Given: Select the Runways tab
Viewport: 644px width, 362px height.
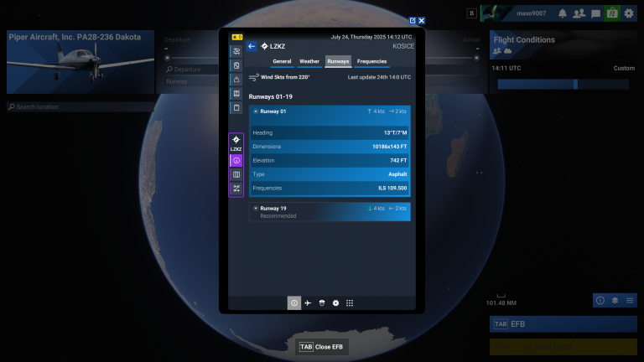Looking at the screenshot, I should (338, 61).
